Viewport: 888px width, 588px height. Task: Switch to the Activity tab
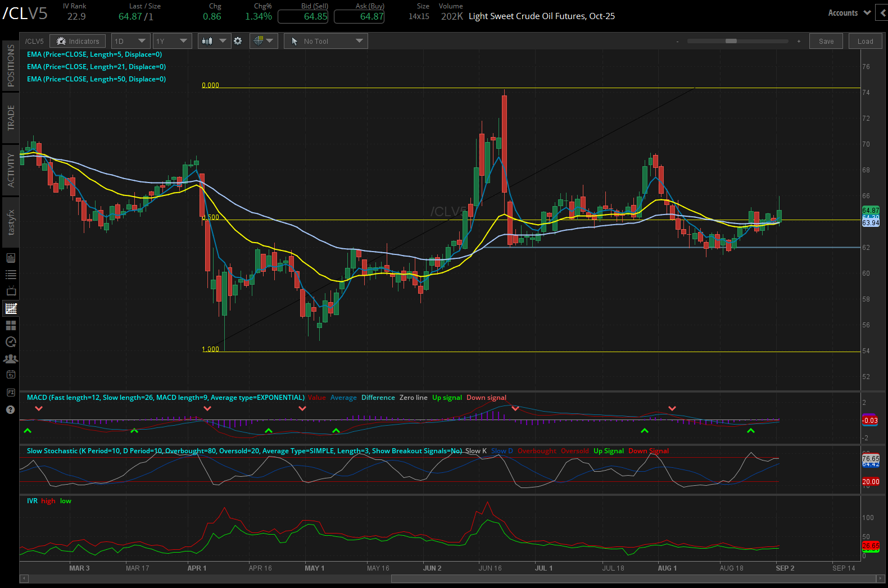click(11, 170)
